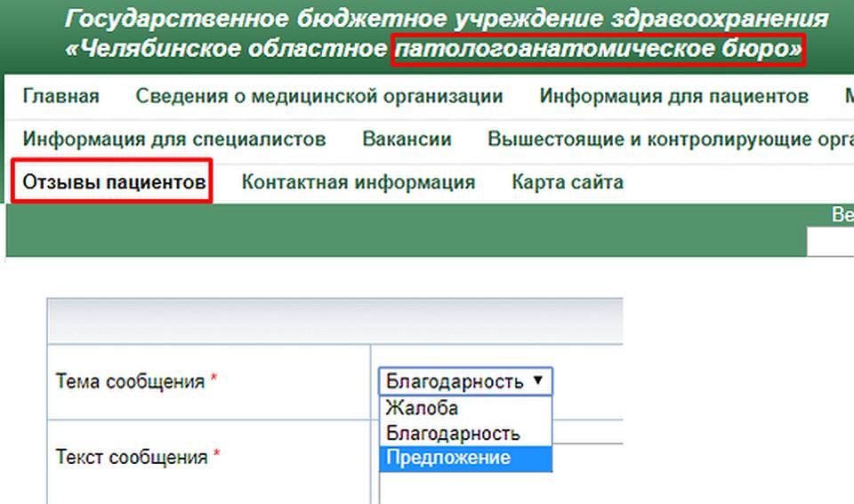Select Жалоба option in dropdown list
The width and height of the screenshot is (854, 504).
(x=465, y=408)
